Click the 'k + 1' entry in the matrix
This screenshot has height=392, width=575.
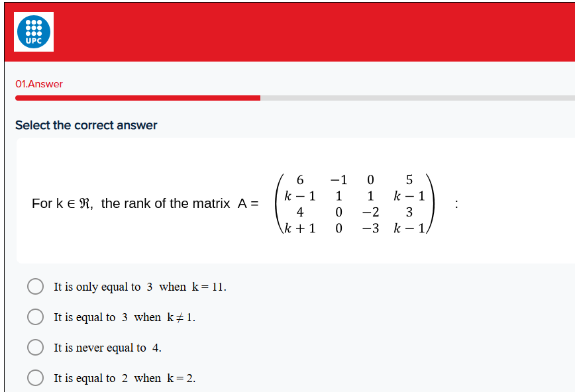300,228
